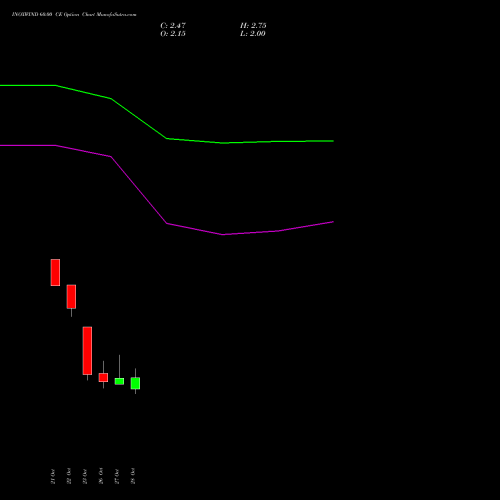Click the low value 'L: 2.00'
This screenshot has height=500, width=500.
click(253, 34)
